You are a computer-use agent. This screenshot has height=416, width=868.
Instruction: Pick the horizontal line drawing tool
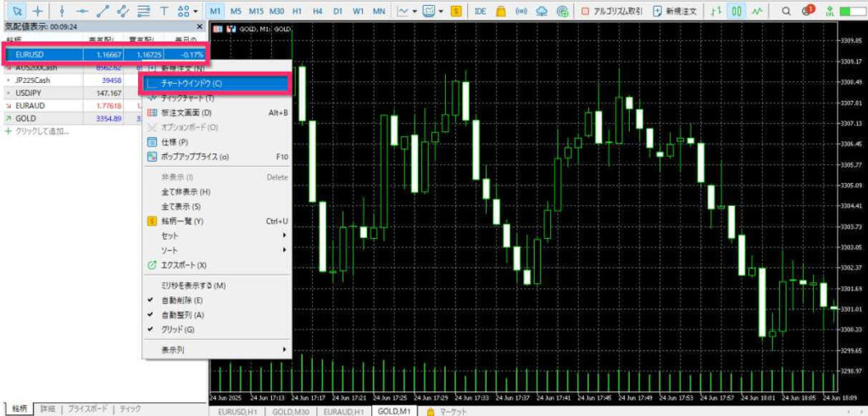tap(83, 10)
